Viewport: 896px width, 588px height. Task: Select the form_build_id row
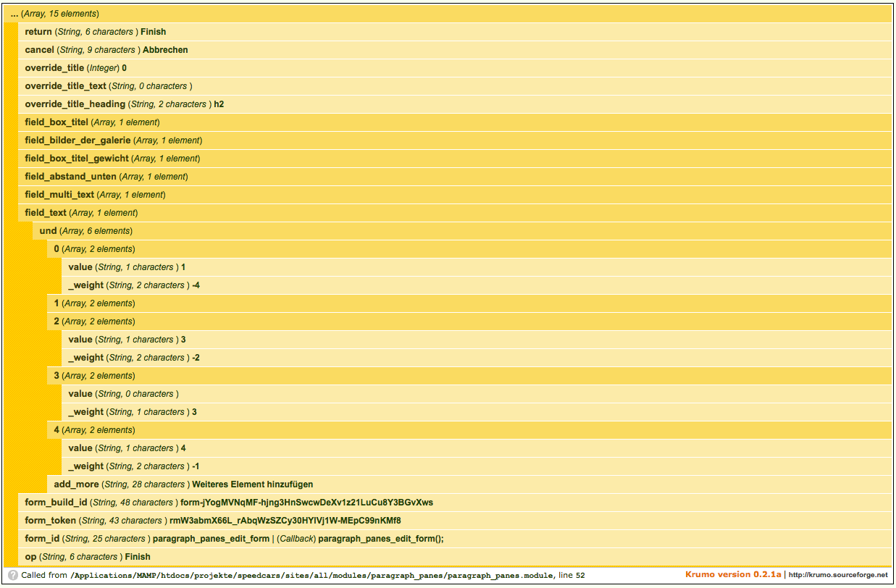tap(455, 503)
